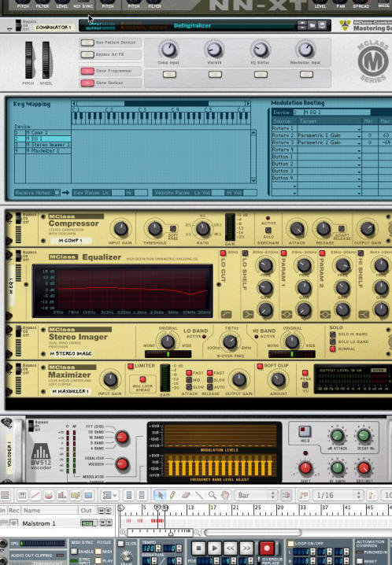Toggle the Lo Cut 30Hz enable button
The height and width of the screenshot is (565, 392).
point(224,253)
